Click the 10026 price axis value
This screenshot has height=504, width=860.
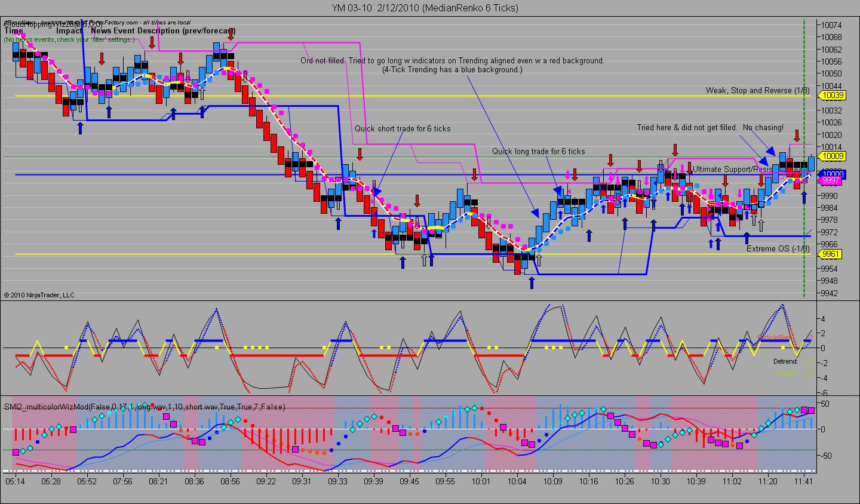click(831, 123)
